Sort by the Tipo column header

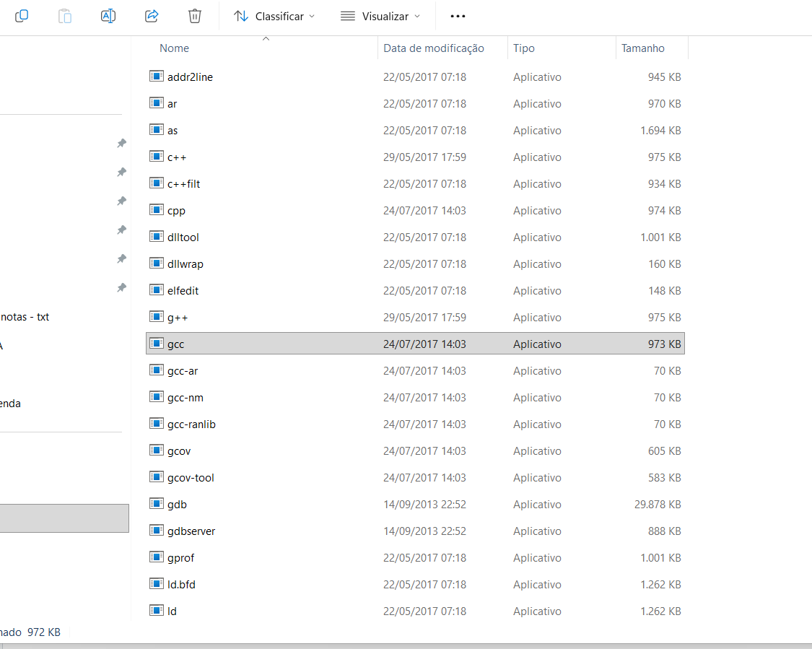coord(523,48)
